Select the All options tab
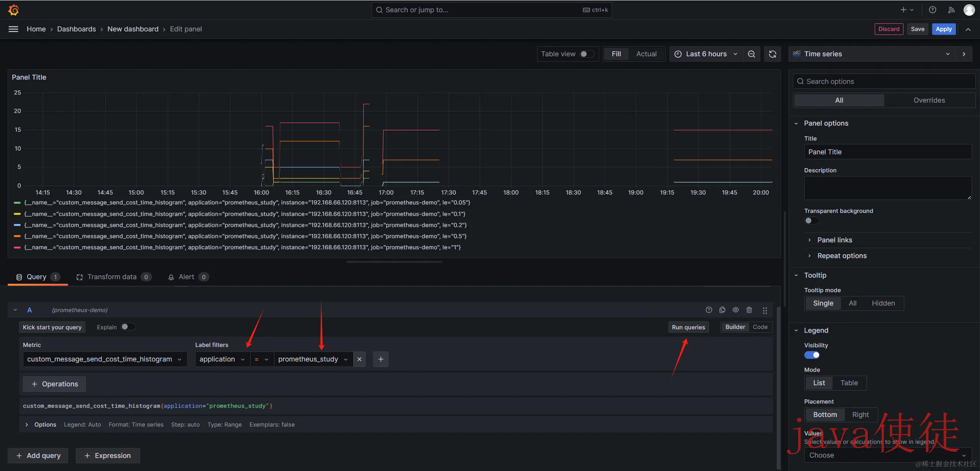 point(839,100)
